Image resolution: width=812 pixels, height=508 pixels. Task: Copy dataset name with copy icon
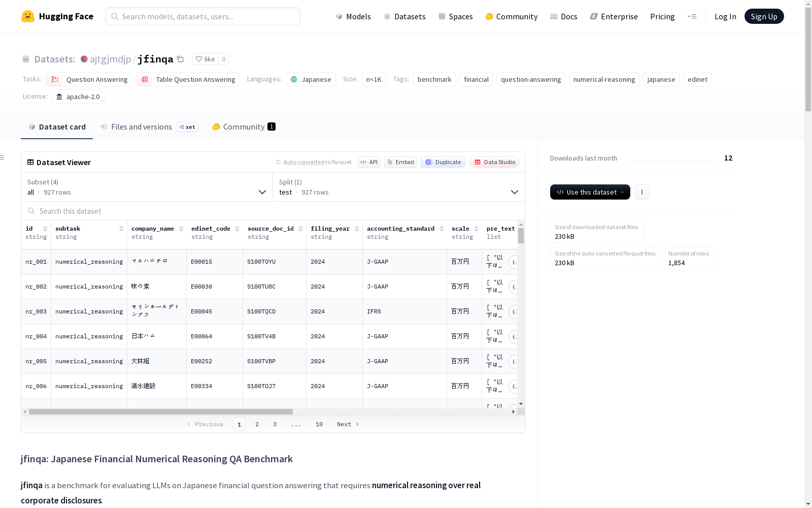180,59
